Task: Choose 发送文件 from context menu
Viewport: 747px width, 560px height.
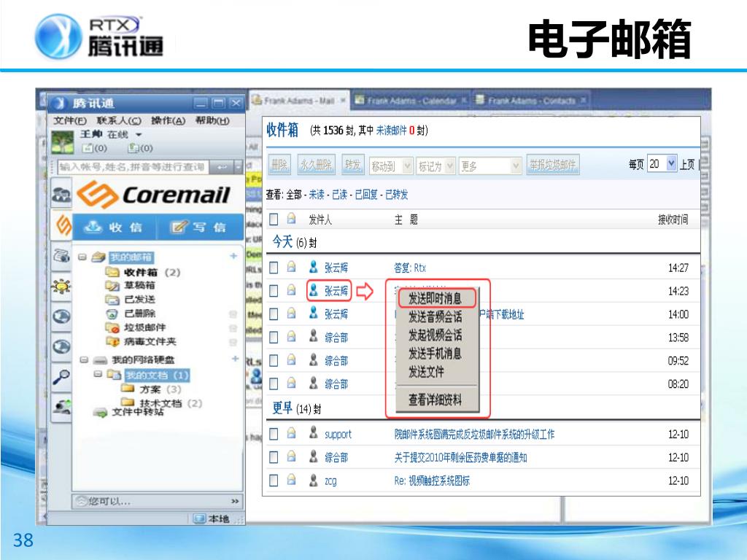Action: click(426, 371)
